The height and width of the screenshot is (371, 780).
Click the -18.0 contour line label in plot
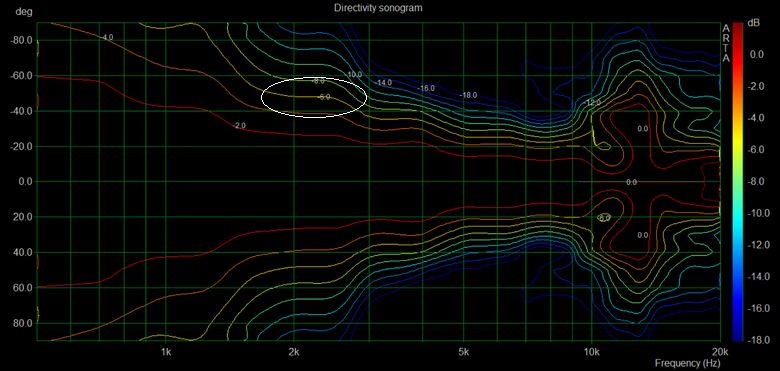click(x=468, y=95)
